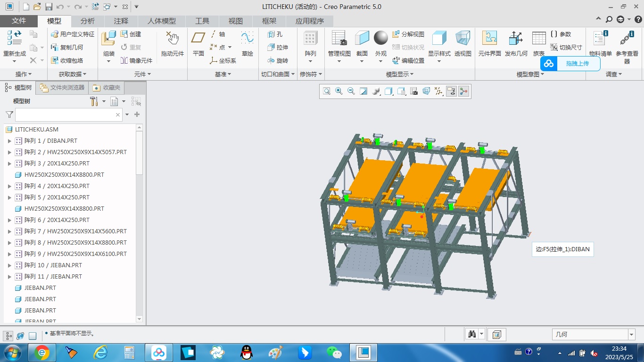This screenshot has height=362, width=644.
Task: Click Toggle Status (切换状况) button
Action: (408, 48)
